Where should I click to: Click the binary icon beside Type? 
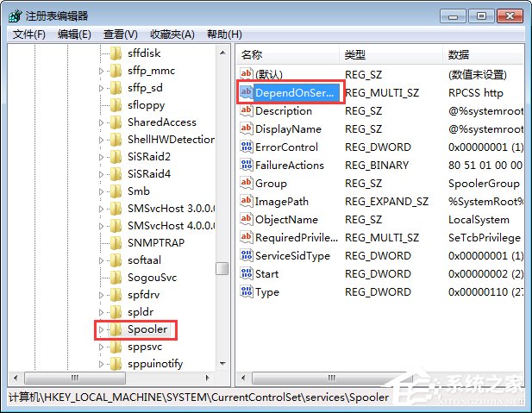[247, 291]
